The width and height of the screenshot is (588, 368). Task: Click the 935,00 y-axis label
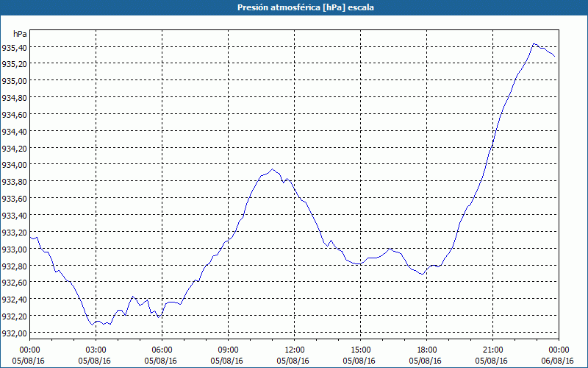tap(14, 81)
